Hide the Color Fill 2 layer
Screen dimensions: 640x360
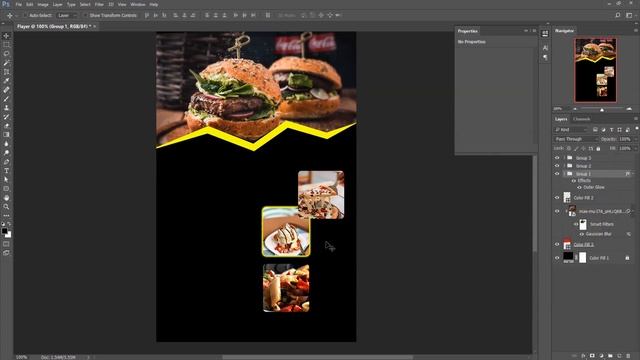click(557, 198)
